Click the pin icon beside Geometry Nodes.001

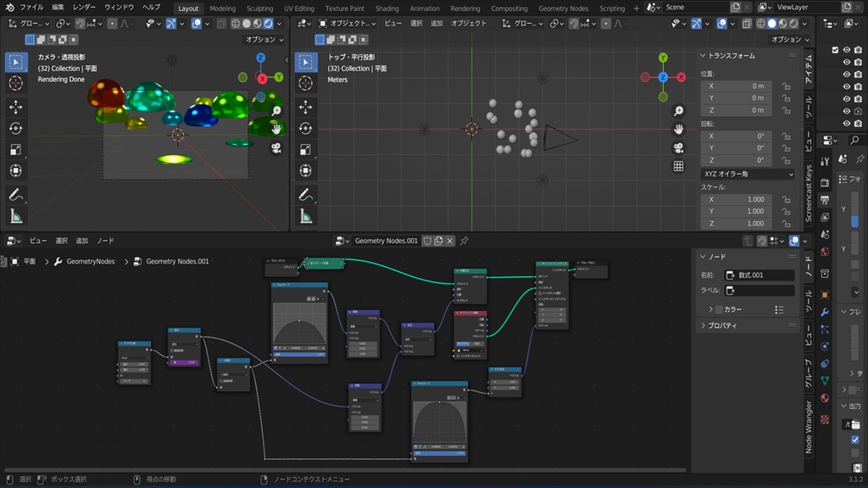464,241
